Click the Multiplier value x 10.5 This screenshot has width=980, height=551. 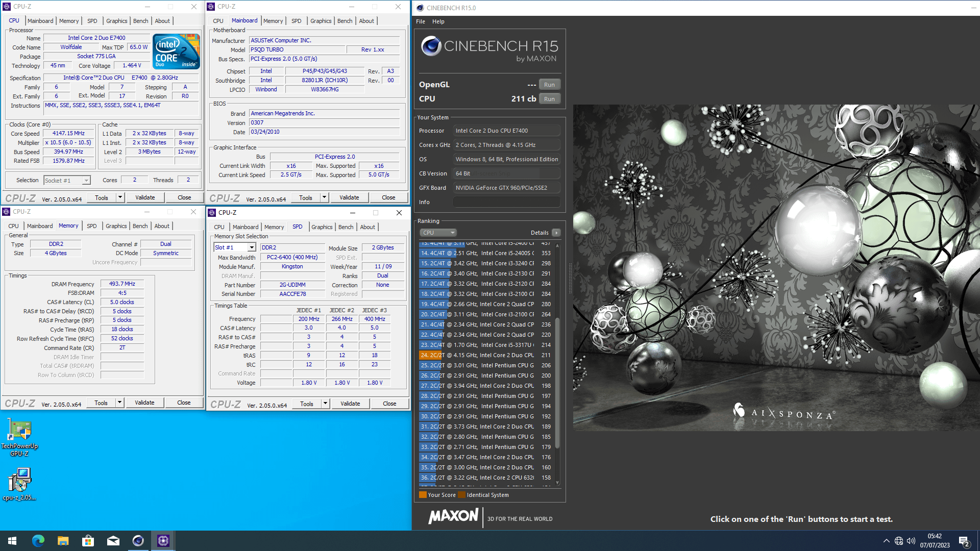[69, 142]
